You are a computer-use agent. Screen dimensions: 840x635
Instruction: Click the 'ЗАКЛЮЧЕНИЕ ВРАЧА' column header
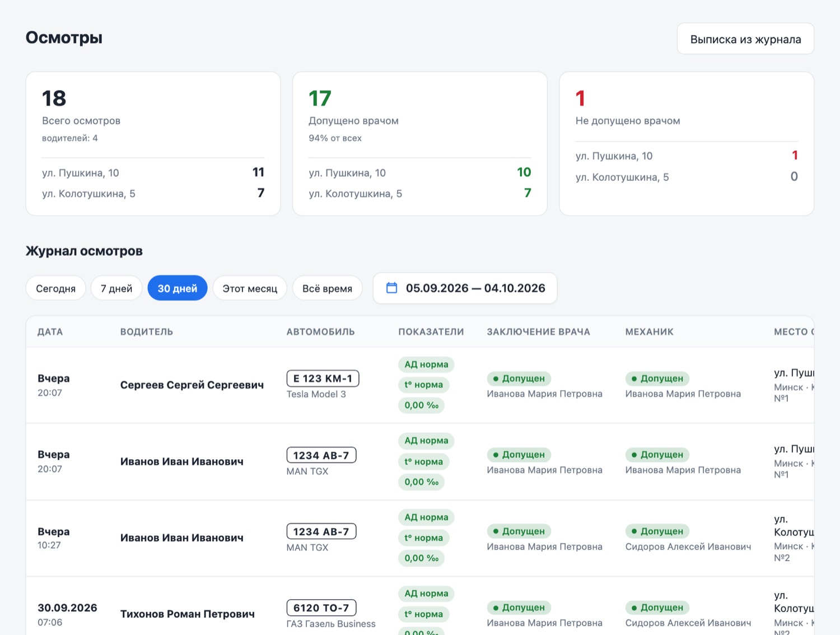click(x=539, y=331)
